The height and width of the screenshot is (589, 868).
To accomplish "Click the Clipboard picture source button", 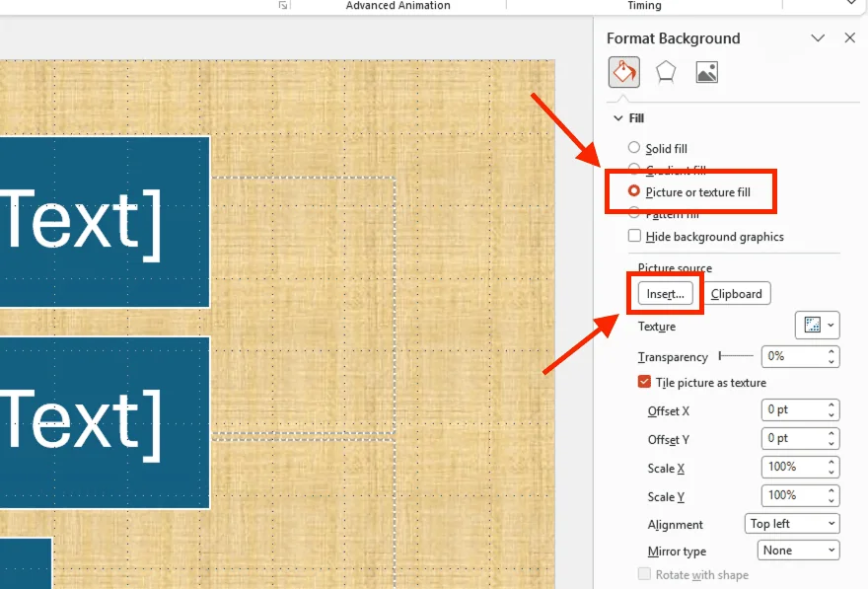I will click(x=736, y=293).
